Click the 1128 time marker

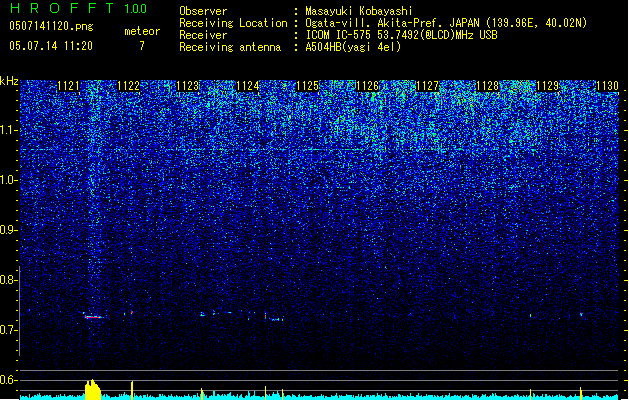click(487, 86)
